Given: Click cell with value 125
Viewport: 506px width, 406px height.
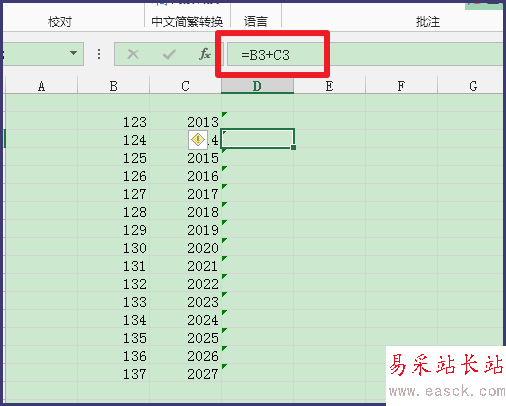Looking at the screenshot, I should click(x=113, y=157).
